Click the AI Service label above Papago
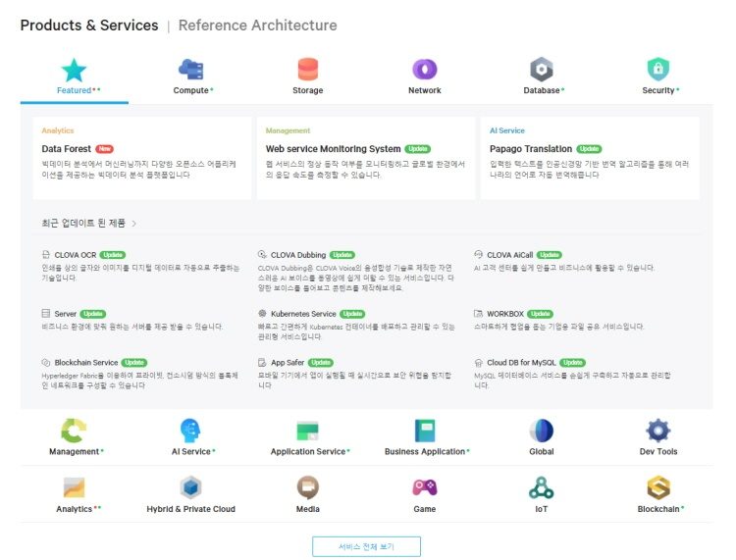 click(x=507, y=130)
